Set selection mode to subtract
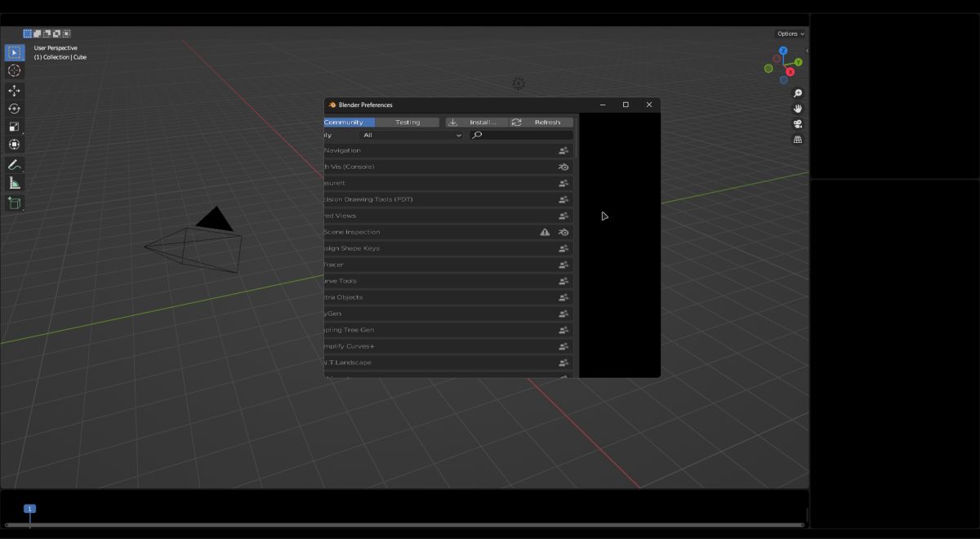Viewport: 980px width, 539px height. [47, 33]
